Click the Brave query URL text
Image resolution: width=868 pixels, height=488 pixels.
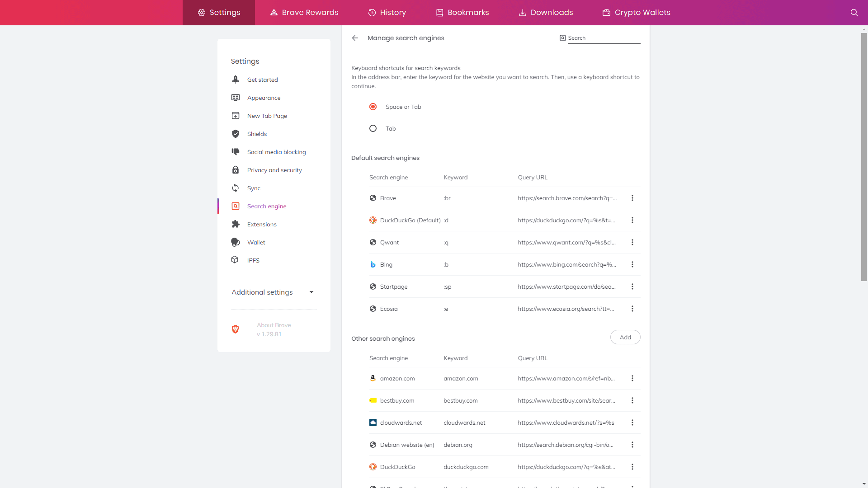(x=567, y=198)
